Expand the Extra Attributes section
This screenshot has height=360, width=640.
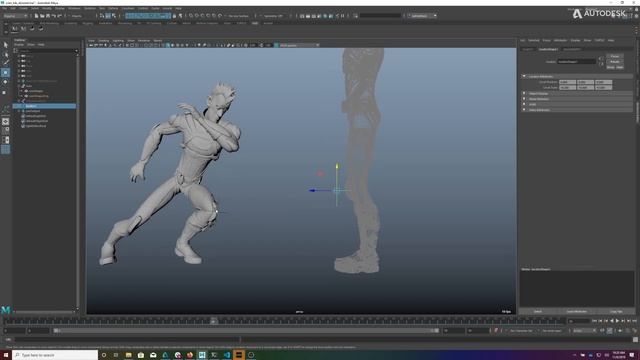coord(524,110)
